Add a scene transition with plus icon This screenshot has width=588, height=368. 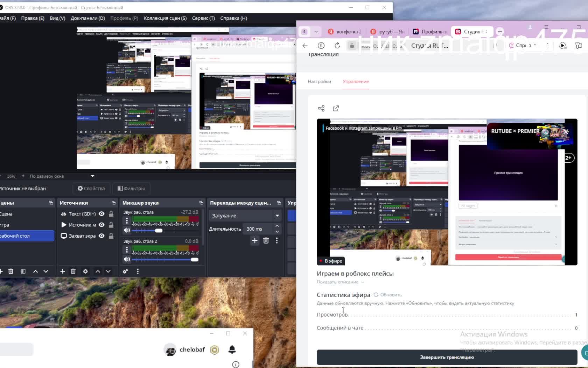255,240
